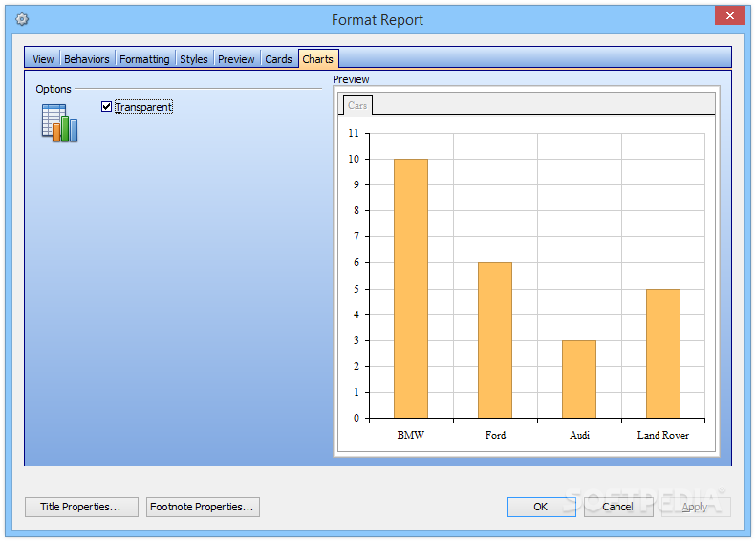Switch to the View tab
The height and width of the screenshot is (542, 756).
coord(43,59)
